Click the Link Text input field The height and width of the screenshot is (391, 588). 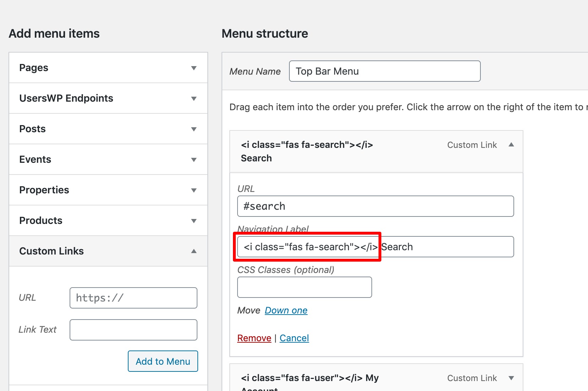133,330
